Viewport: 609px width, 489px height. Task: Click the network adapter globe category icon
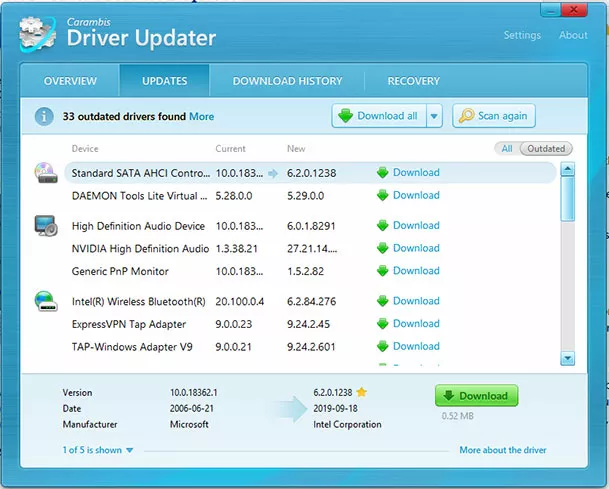pyautogui.click(x=46, y=301)
